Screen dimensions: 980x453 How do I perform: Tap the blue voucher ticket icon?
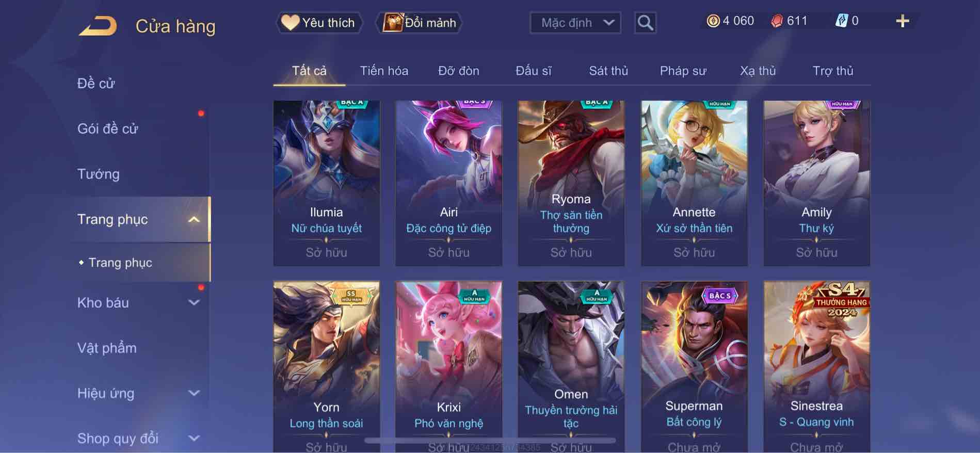841,21
